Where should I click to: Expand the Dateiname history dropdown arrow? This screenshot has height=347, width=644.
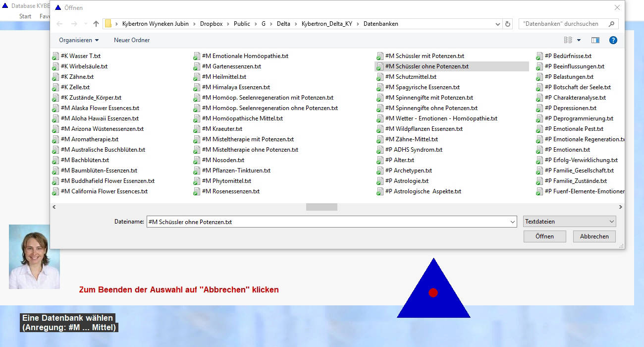click(x=513, y=222)
